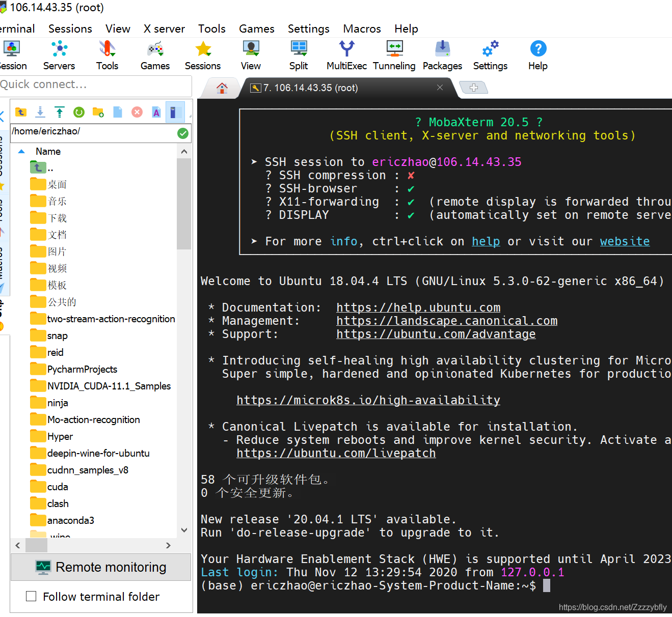Split the terminal with Split icon
Viewport: 672px width, 617px height.
pos(299,55)
